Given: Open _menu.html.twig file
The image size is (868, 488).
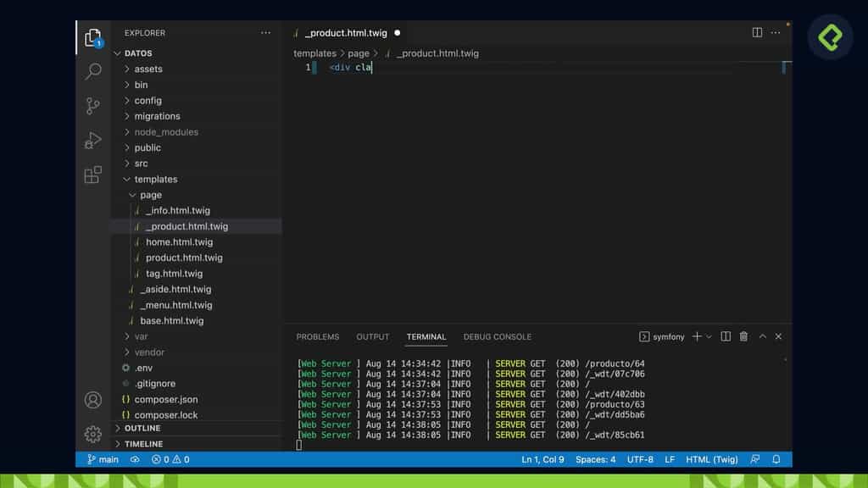Looking at the screenshot, I should 176,305.
